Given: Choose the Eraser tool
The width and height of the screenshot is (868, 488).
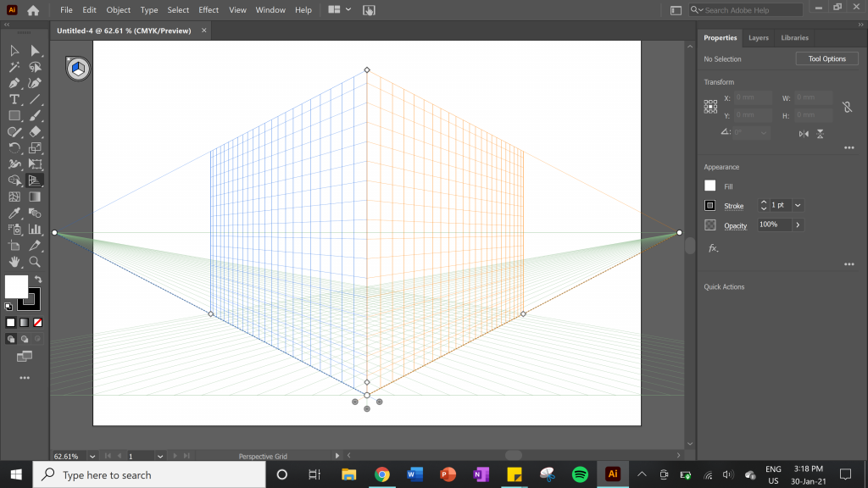Looking at the screenshot, I should [35, 132].
